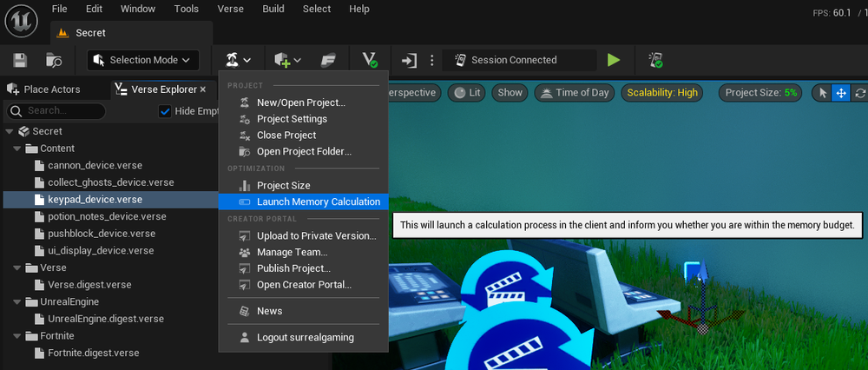Open the Selection Mode dropdown

[x=143, y=60]
